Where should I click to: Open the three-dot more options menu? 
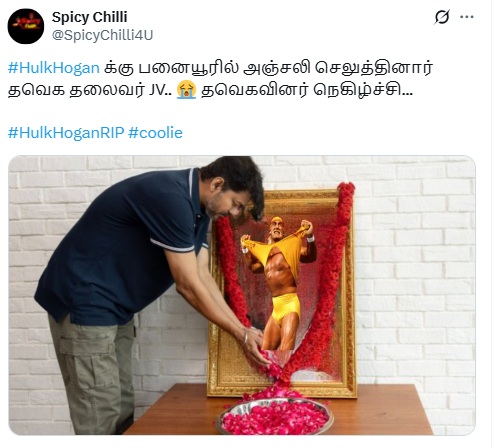(467, 17)
